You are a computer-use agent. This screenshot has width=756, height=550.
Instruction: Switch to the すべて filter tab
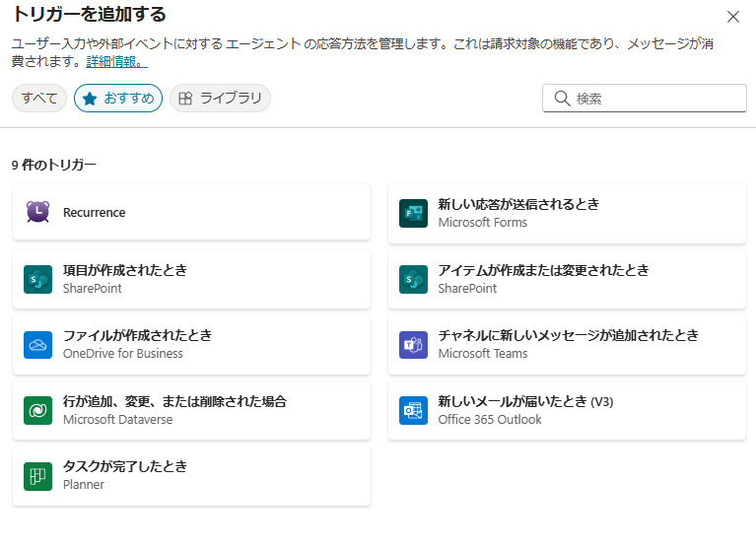pos(39,99)
